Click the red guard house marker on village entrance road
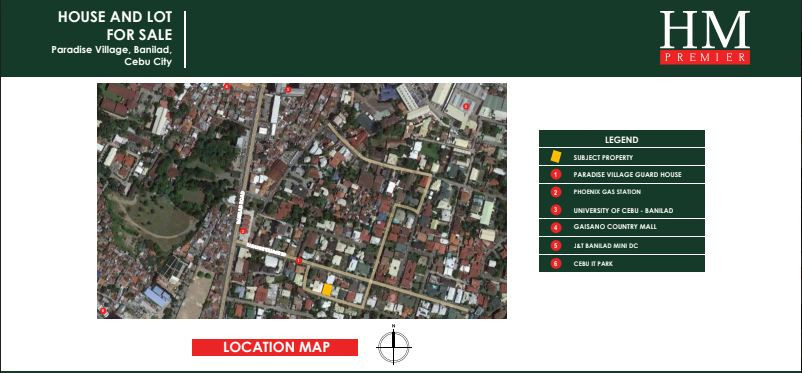Image resolution: width=802 pixels, height=373 pixels. [x=299, y=261]
